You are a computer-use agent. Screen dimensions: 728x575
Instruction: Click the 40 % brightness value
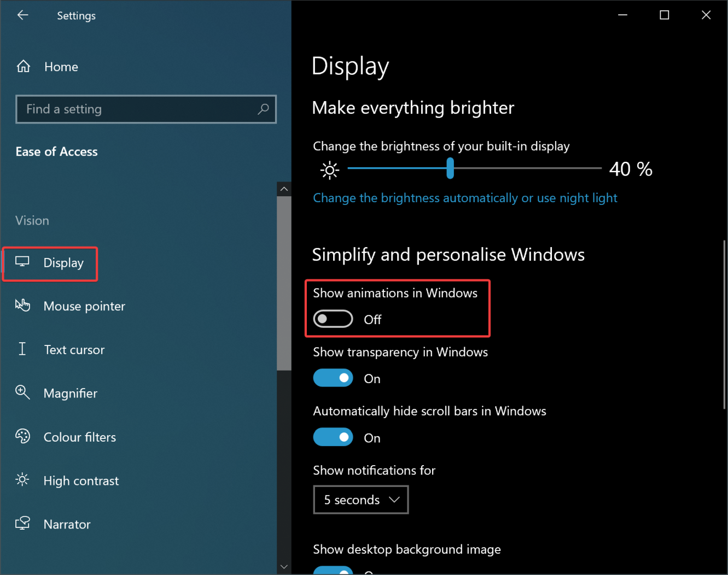click(x=631, y=169)
